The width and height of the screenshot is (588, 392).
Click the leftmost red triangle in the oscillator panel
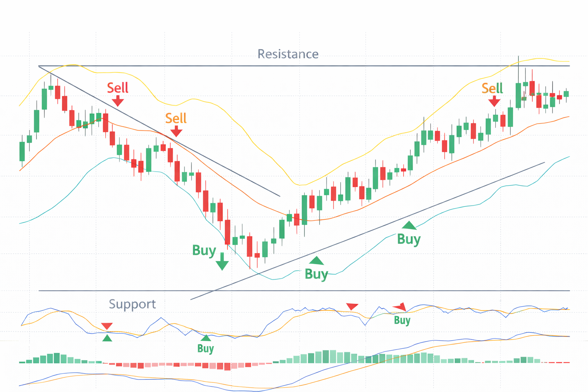click(x=107, y=326)
